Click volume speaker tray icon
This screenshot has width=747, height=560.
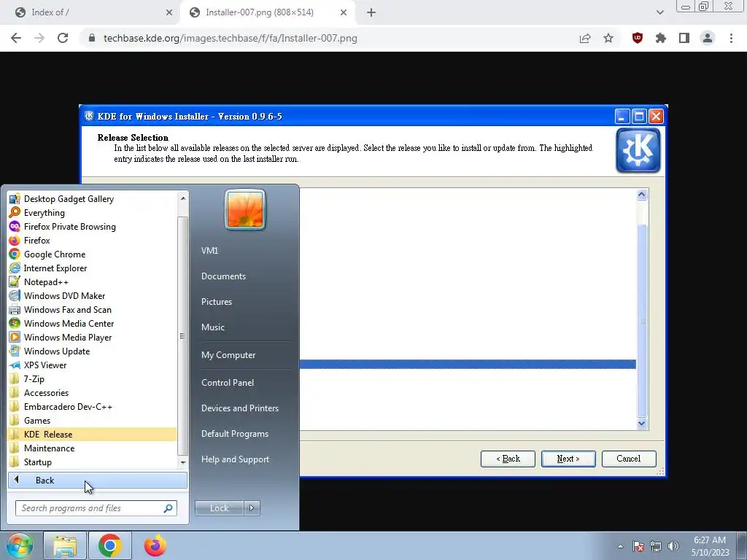tap(673, 546)
